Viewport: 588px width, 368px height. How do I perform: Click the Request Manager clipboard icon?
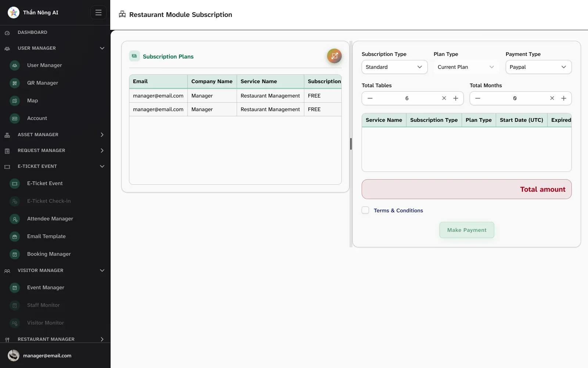[x=7, y=151]
